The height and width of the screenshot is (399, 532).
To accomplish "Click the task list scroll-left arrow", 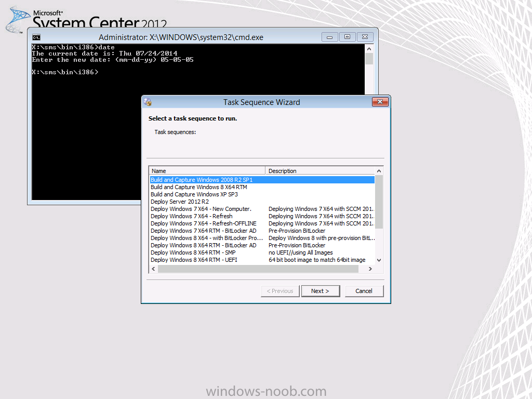I will (x=153, y=269).
